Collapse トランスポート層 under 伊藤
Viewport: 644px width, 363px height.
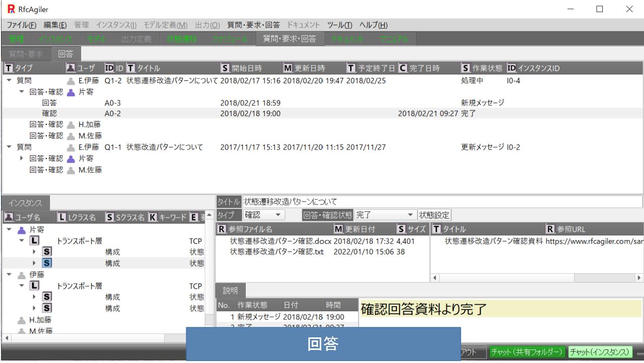point(21,285)
